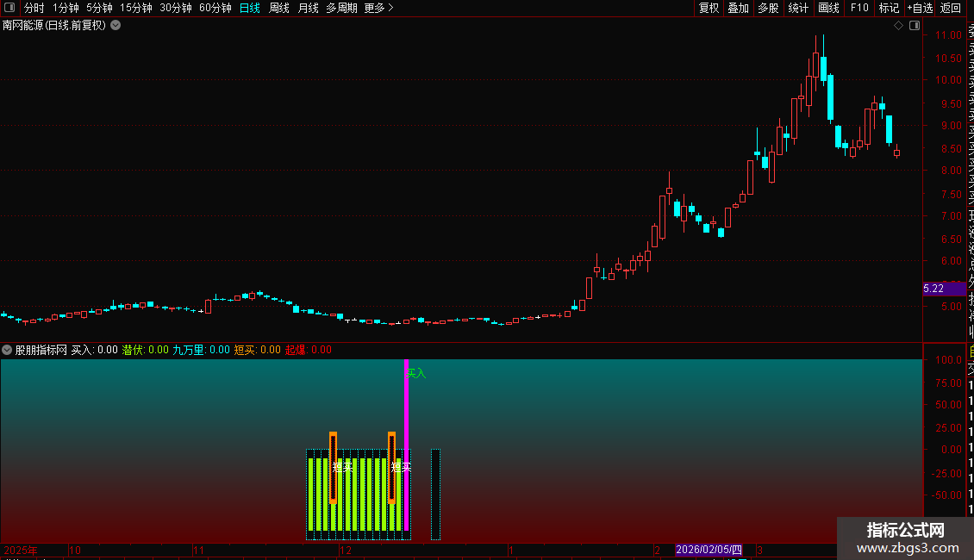
Task: Select the 60分钟 period
Action: pyautogui.click(x=215, y=8)
